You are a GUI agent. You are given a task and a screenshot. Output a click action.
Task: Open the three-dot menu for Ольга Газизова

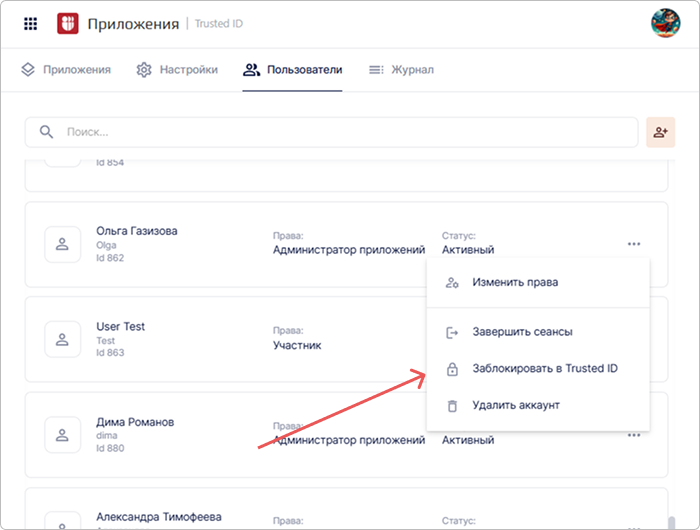[x=634, y=244]
